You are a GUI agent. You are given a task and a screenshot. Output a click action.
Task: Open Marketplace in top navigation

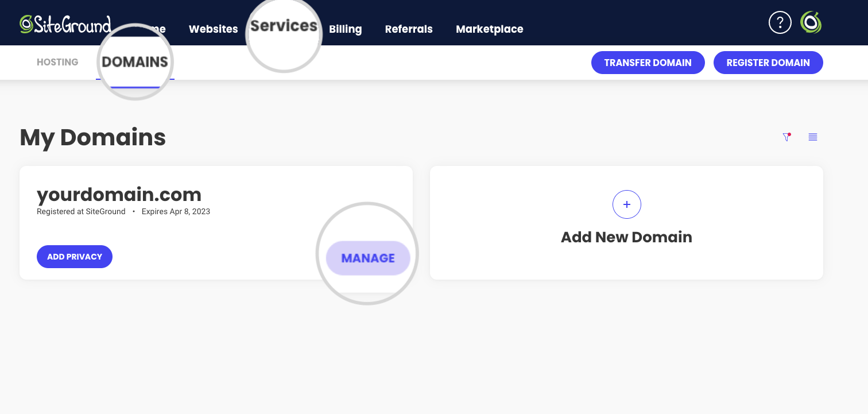click(x=490, y=29)
